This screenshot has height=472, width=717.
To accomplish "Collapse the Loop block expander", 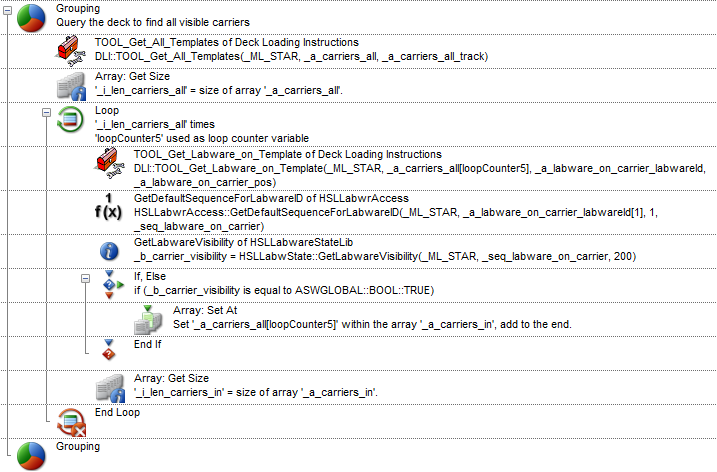I will (x=46, y=112).
